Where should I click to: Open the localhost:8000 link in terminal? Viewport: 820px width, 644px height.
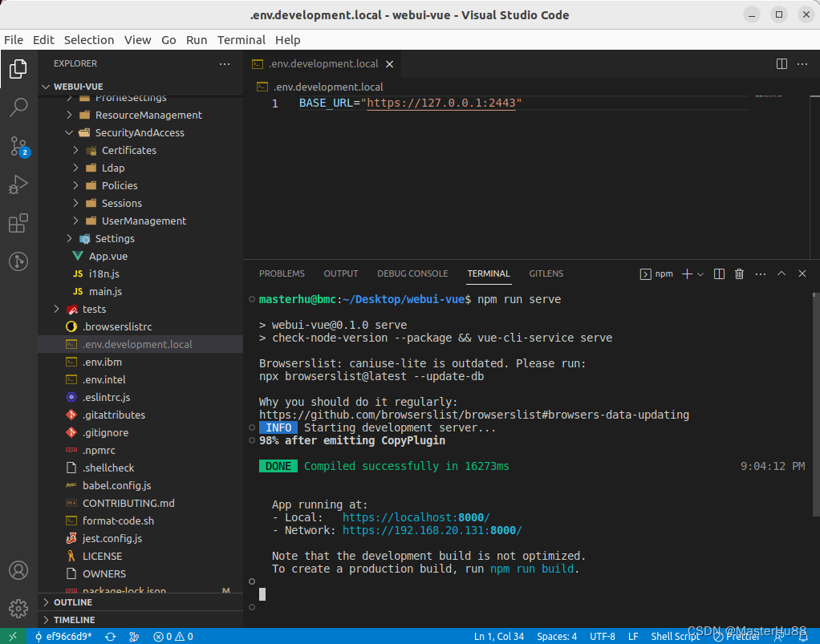tap(416, 517)
